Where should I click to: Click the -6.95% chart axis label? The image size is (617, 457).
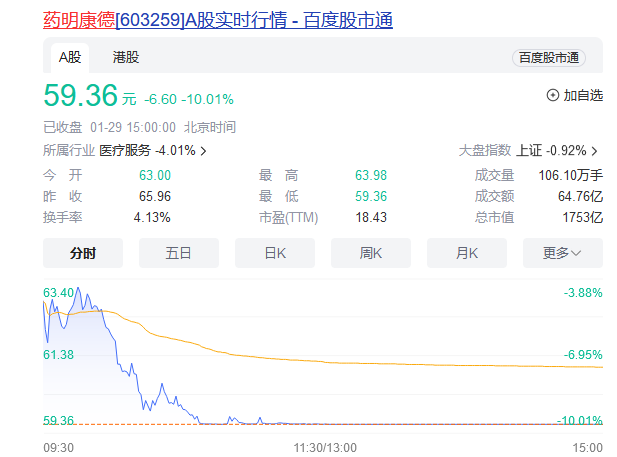click(x=583, y=355)
